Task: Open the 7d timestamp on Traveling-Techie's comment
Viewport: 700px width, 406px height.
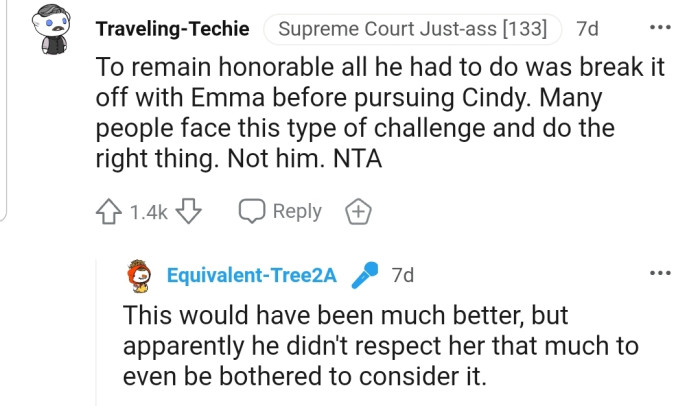Action: click(588, 29)
